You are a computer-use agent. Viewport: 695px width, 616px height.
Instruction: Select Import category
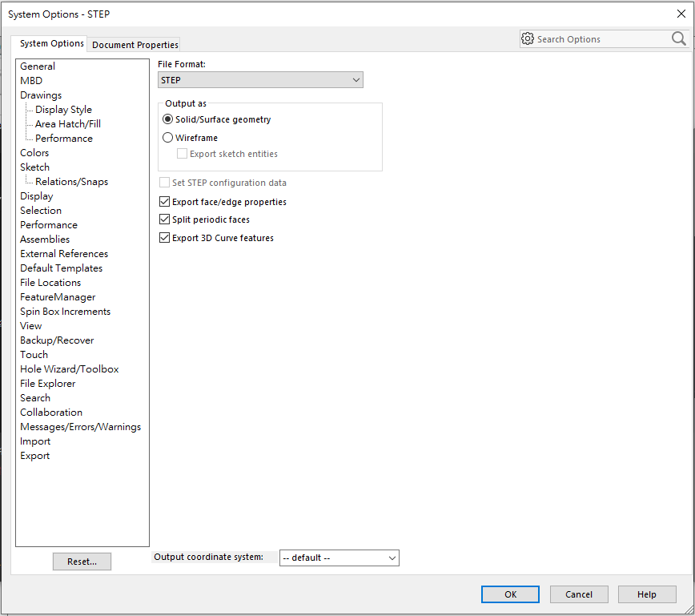pyautogui.click(x=35, y=441)
